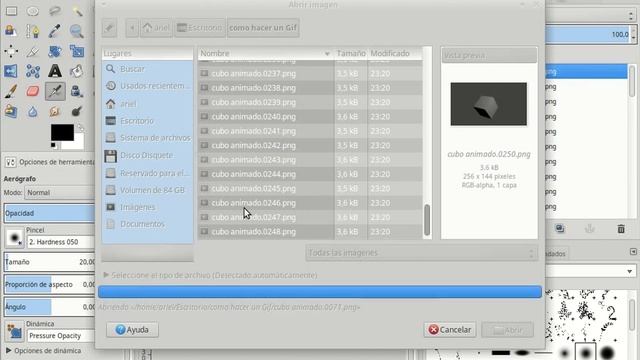
Task: Select the Dodge/Burn tool
Action: (x=77, y=111)
